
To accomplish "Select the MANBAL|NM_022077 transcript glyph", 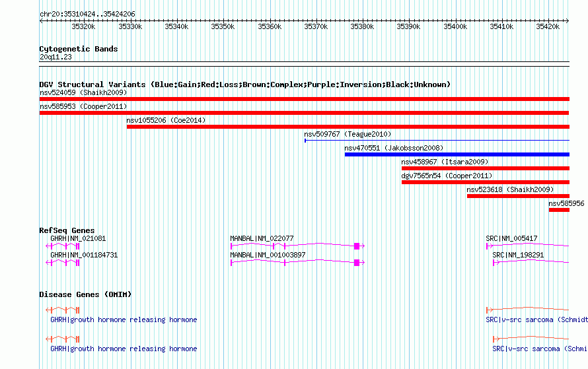I will 298,246.
